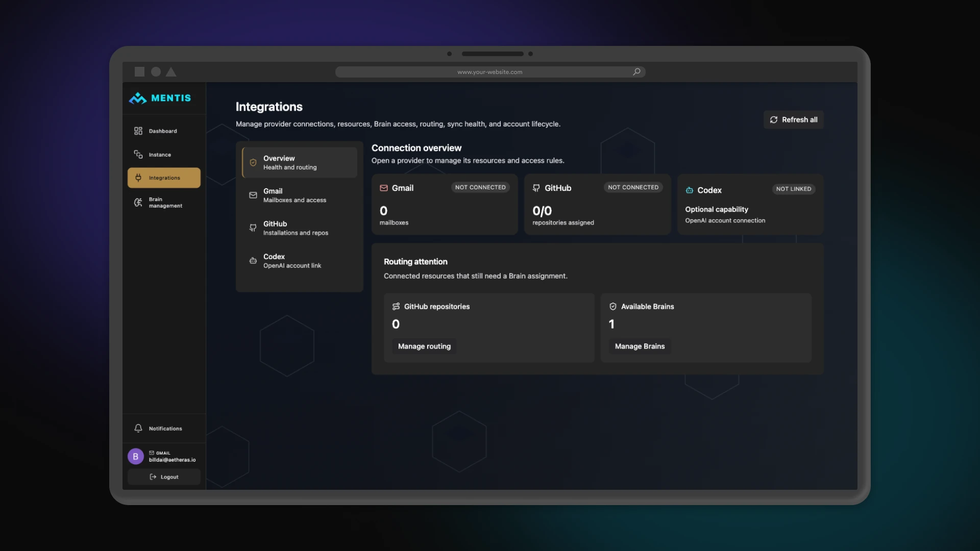Click the GitHub icon in side panel
980x551 pixels.
(x=253, y=228)
